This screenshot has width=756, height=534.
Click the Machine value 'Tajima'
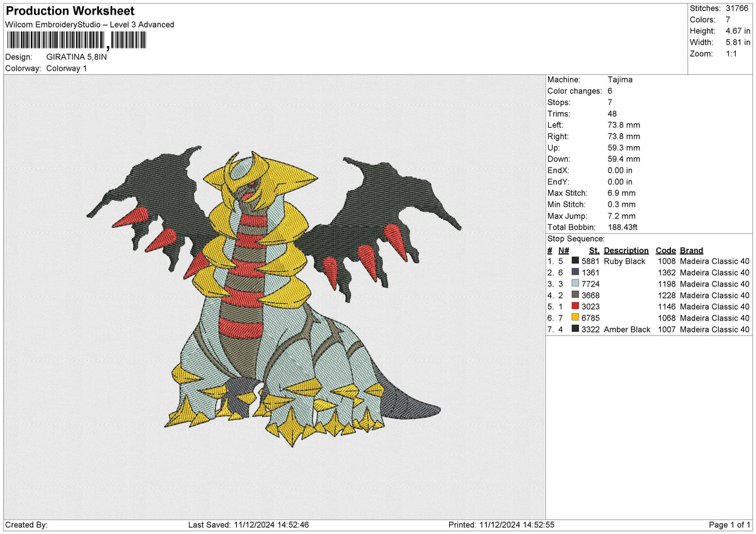620,80
